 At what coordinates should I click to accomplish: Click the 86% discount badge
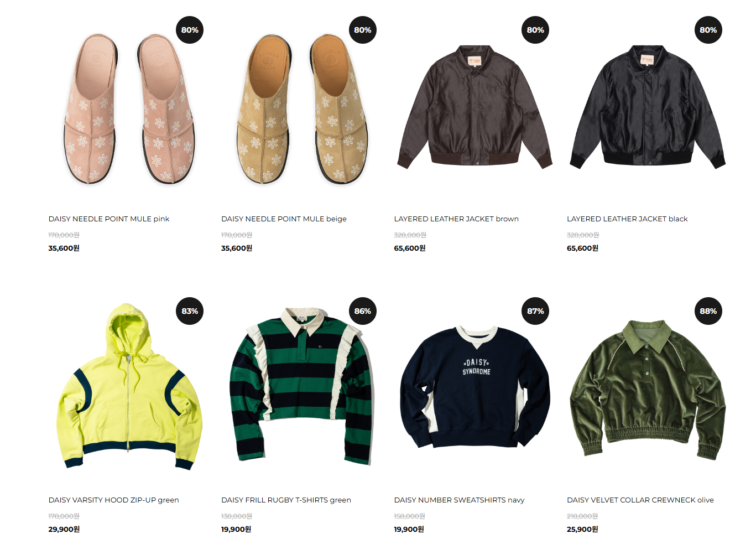tap(363, 311)
